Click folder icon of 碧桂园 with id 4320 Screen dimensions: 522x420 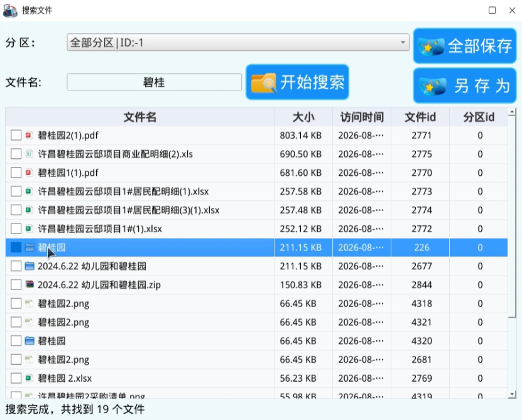tap(30, 340)
